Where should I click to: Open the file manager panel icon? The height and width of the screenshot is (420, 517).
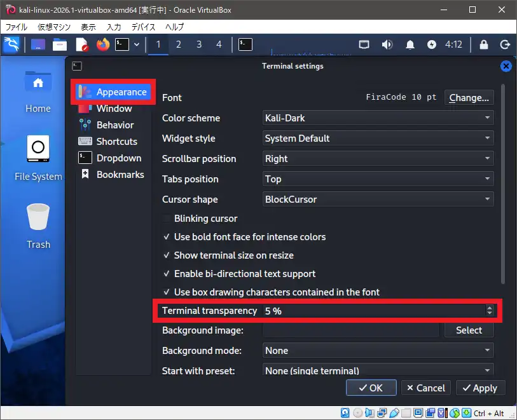click(60, 44)
